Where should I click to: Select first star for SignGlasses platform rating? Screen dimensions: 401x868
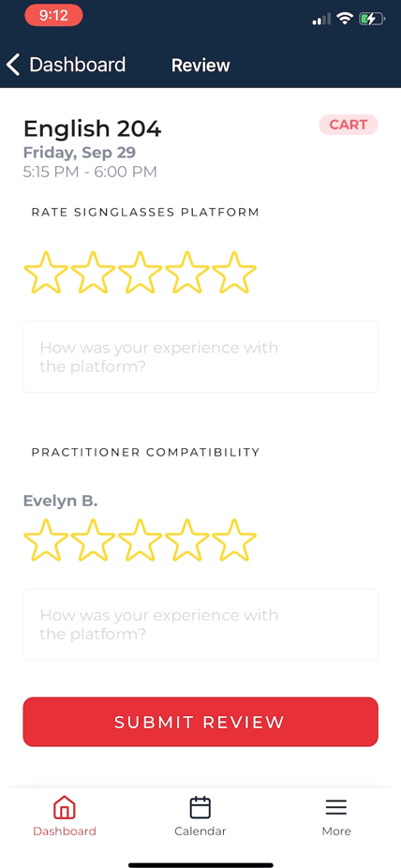(x=46, y=272)
